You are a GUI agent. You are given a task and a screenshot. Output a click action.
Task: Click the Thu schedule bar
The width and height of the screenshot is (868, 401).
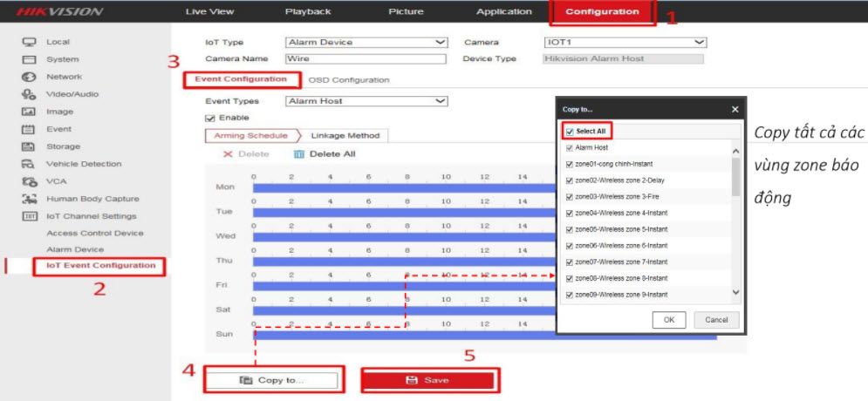coord(404,262)
